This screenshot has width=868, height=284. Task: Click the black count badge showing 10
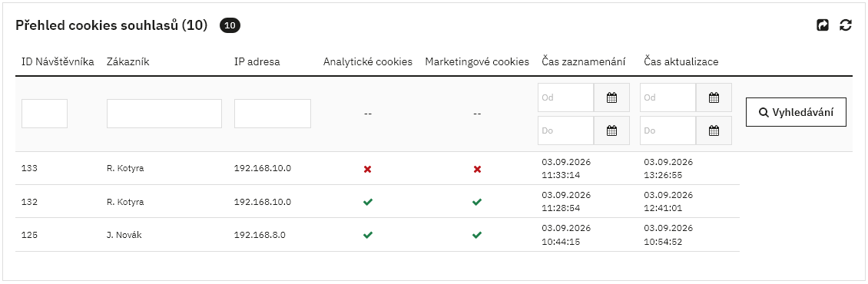coord(230,25)
